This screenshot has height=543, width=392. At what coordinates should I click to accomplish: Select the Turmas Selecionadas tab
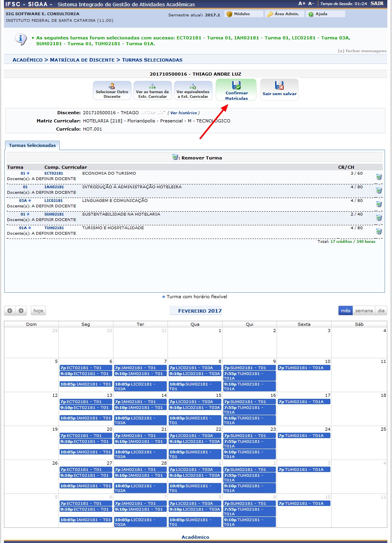[x=32, y=145]
